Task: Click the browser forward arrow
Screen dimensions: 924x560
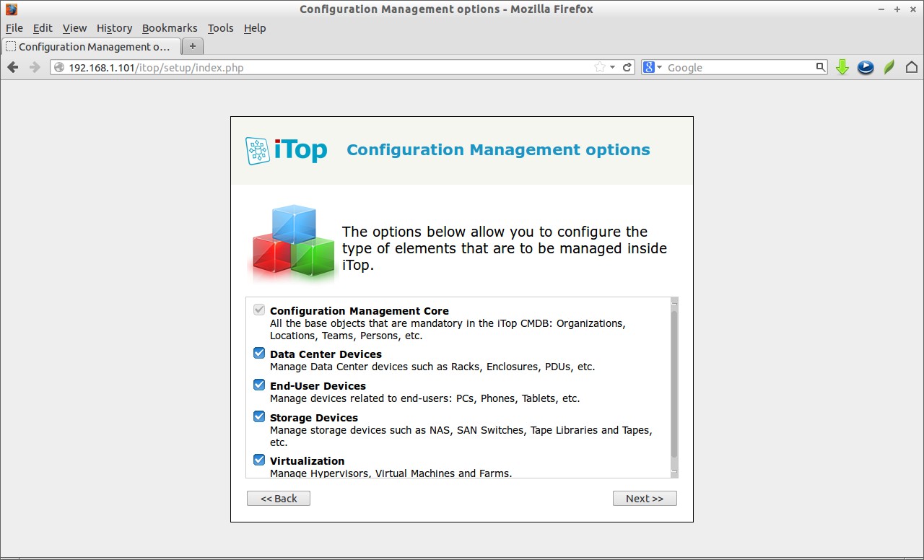Action: point(34,67)
